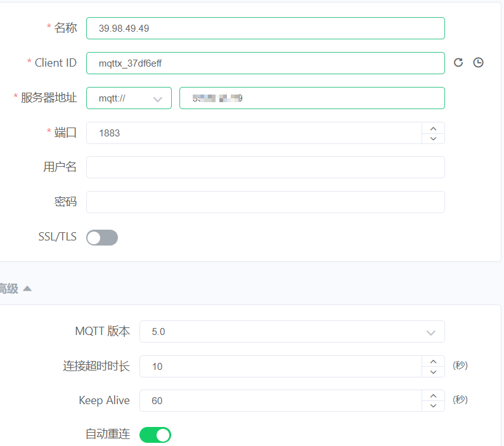Open the MQTT 版本 5.0 dropdown
This screenshot has height=446, width=504.
tap(292, 332)
